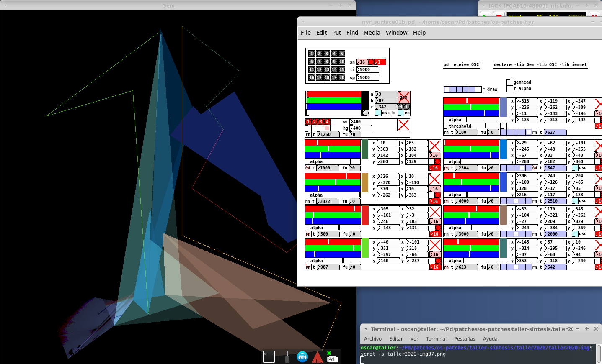Enable the gemhead toggle
The image size is (602, 364).
[510, 82]
